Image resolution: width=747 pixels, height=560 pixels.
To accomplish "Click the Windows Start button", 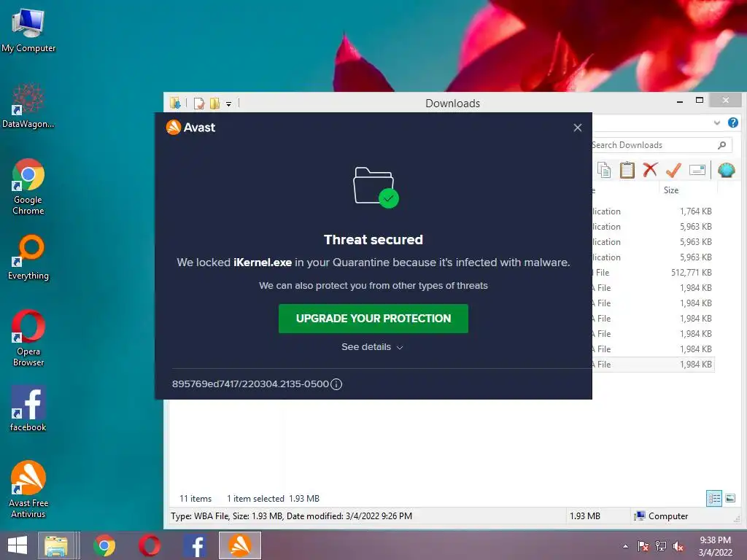I will 18,545.
